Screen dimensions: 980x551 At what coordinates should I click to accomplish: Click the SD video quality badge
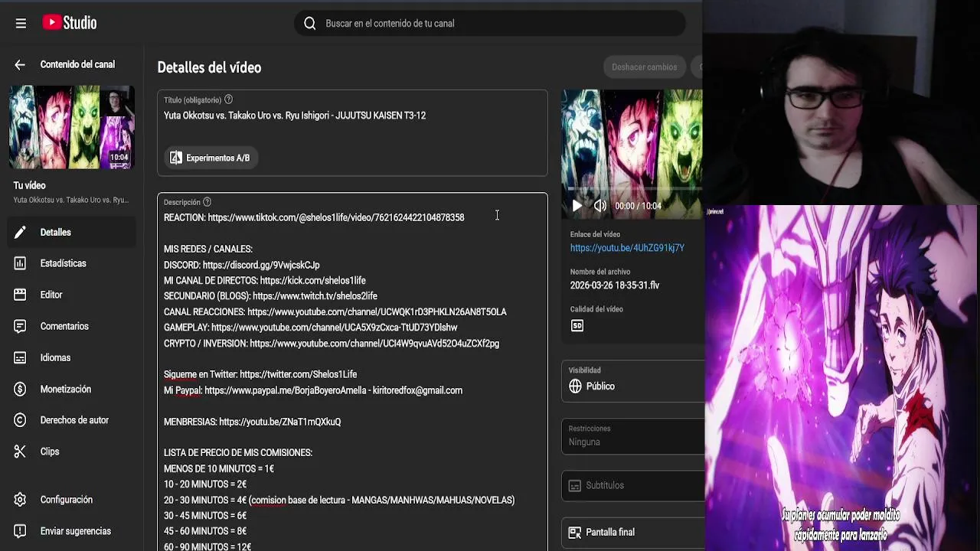577,325
